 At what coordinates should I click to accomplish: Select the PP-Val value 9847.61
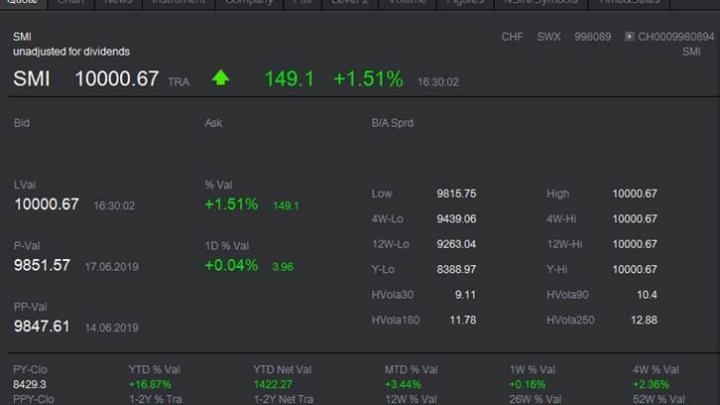click(42, 326)
